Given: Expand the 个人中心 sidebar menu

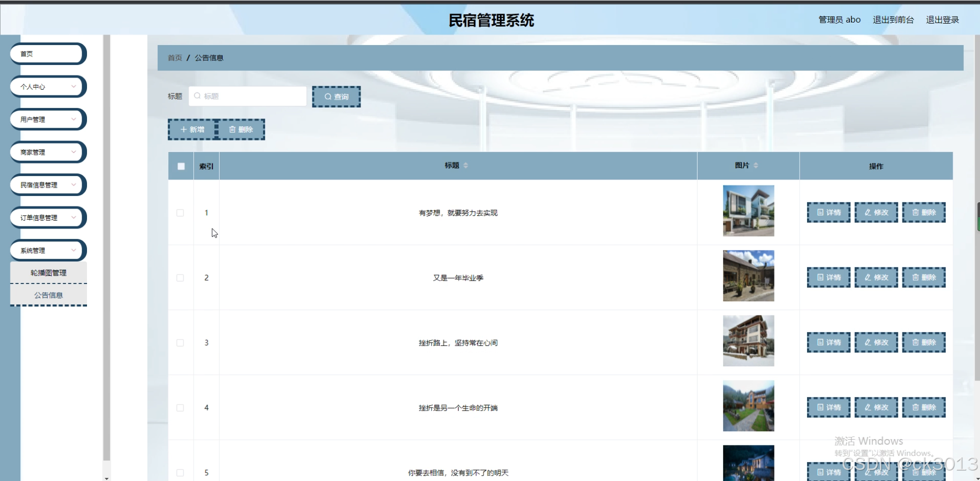Looking at the screenshot, I should click(48, 86).
